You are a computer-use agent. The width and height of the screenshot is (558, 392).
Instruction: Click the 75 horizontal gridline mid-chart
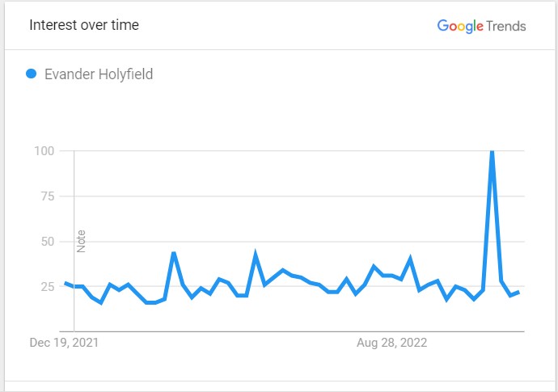click(292, 196)
